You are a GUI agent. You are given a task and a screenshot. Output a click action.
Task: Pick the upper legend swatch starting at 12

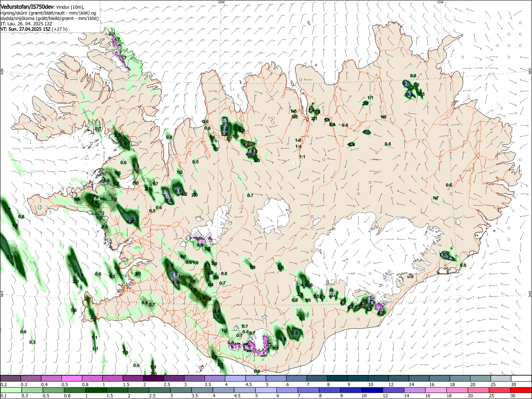399,379
